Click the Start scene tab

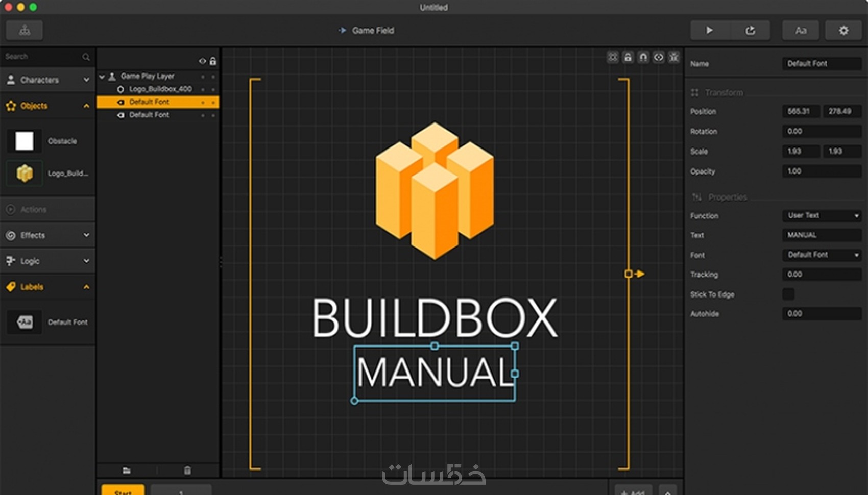[x=123, y=490]
